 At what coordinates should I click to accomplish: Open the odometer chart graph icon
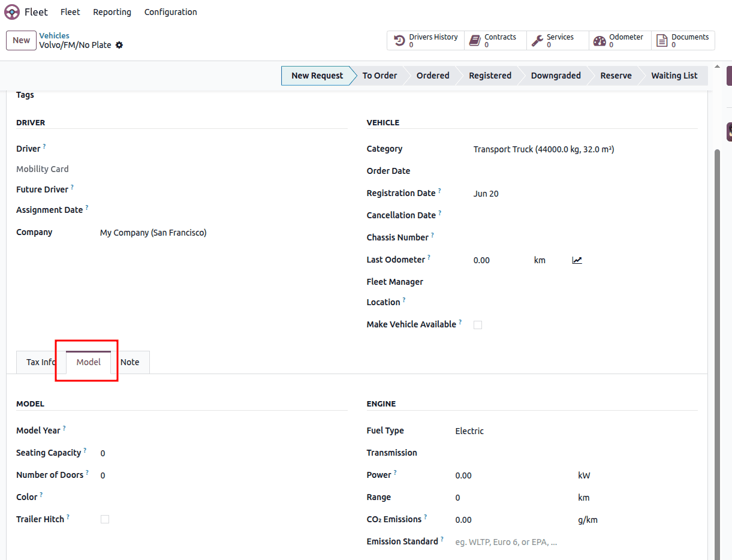click(577, 260)
